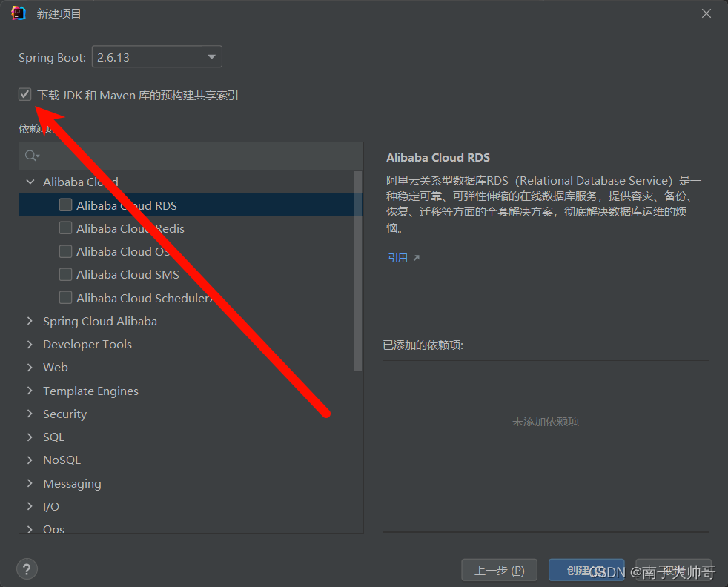The image size is (728, 587).
Task: Open help with the question mark button
Action: tap(27, 569)
